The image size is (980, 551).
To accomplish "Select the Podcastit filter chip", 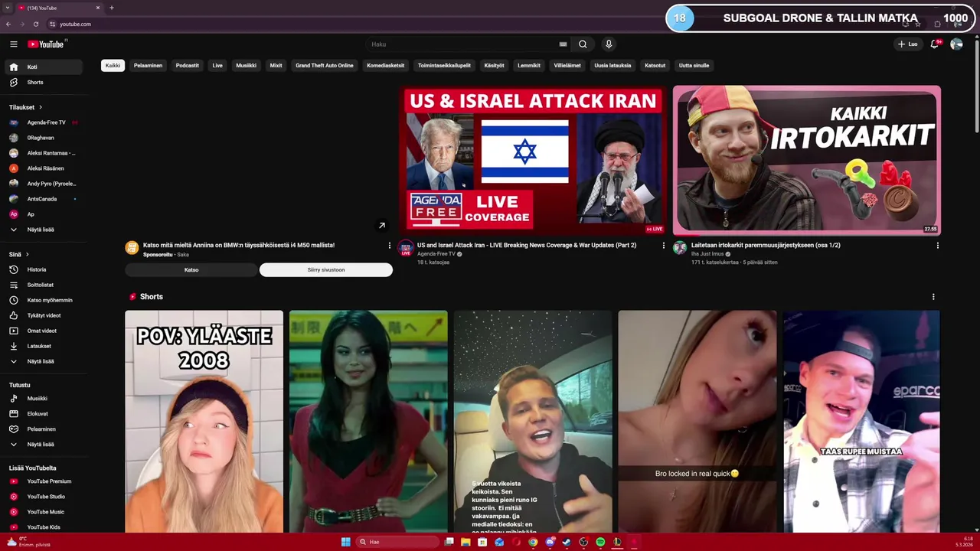I will pos(188,66).
